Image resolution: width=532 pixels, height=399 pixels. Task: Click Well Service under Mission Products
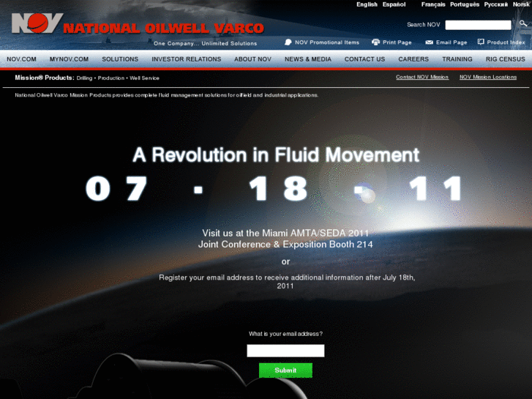(x=144, y=78)
